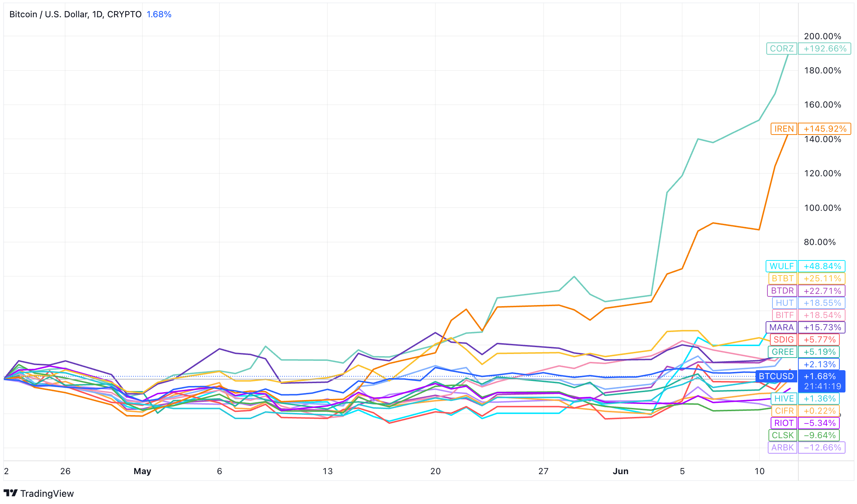Screen dimensions: 857x504
Task: Click the blue 1.68% change value in title
Action: 159,14
